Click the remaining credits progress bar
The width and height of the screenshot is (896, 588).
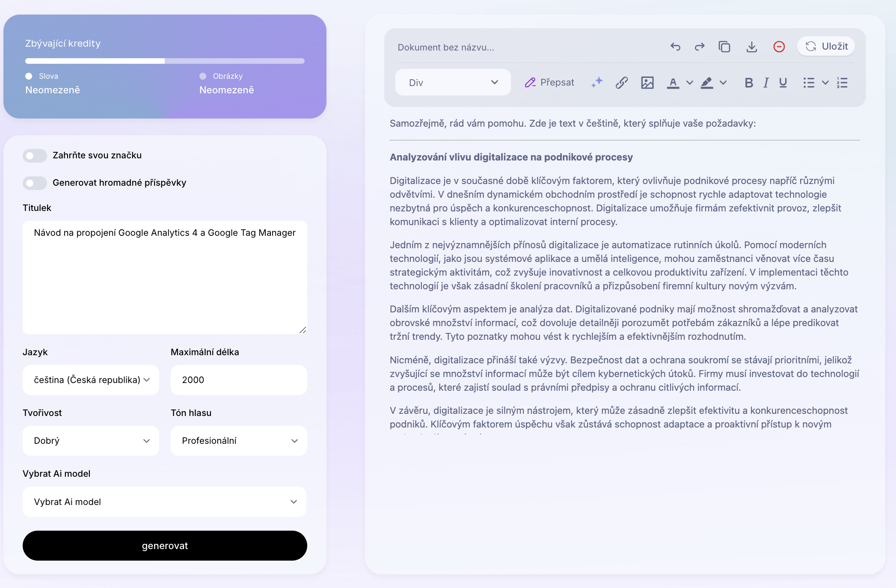coord(165,61)
